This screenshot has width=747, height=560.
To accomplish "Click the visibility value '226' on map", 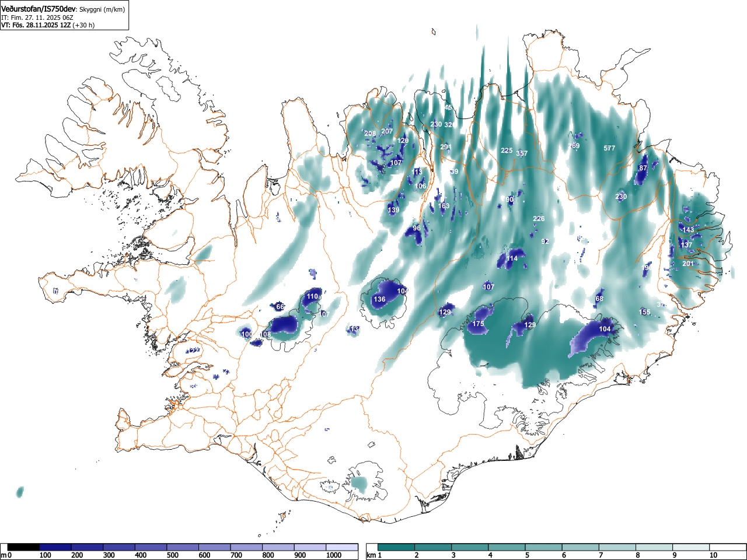I will click(x=539, y=219).
